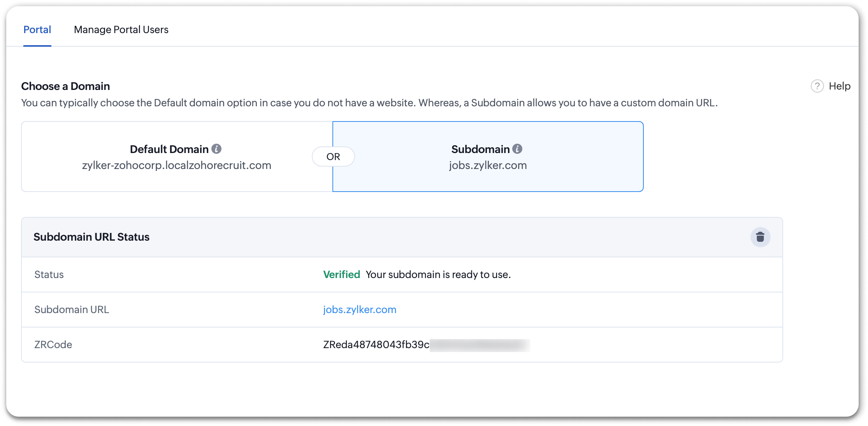This screenshot has height=426, width=868.
Task: Click the ZRCode value text
Action: [376, 345]
